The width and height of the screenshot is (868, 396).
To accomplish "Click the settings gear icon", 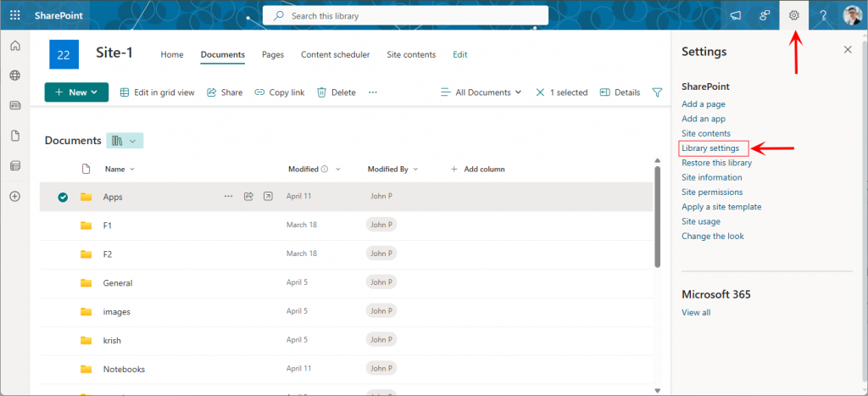I will (793, 15).
